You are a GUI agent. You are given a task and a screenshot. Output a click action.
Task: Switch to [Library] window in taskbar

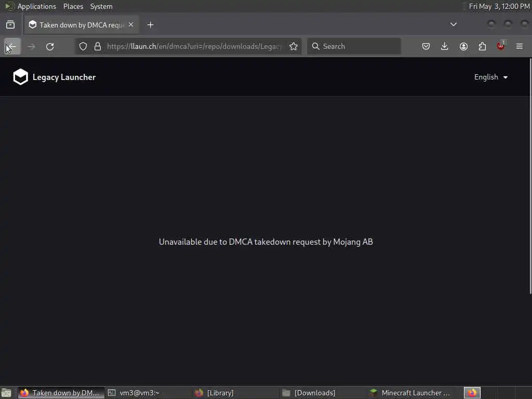(236, 393)
